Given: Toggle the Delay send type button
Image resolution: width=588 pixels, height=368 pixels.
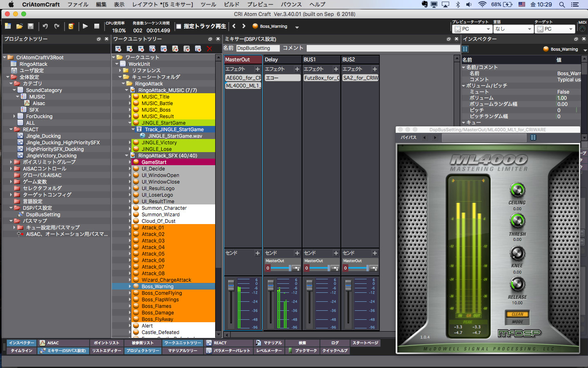Looking at the screenshot, I should (x=296, y=268).
